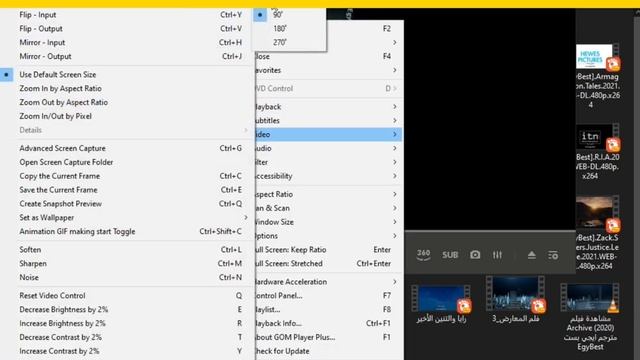Open About GOM Player Plus...
This screenshot has height=360, width=640.
(328, 337)
